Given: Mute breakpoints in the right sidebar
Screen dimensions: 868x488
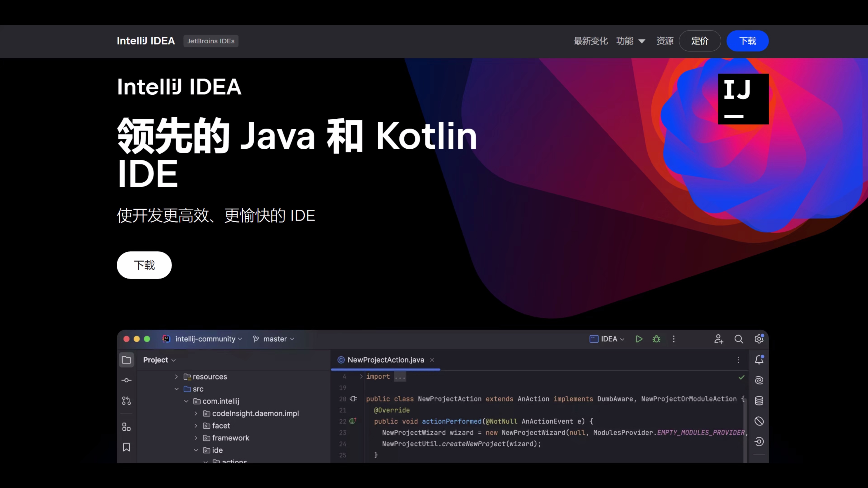Looking at the screenshot, I should [x=759, y=421].
